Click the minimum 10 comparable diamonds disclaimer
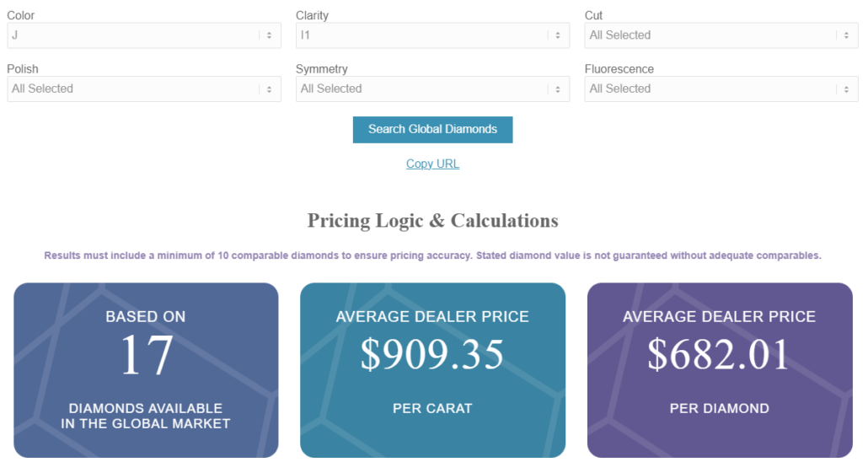The image size is (868, 473). tap(432, 255)
